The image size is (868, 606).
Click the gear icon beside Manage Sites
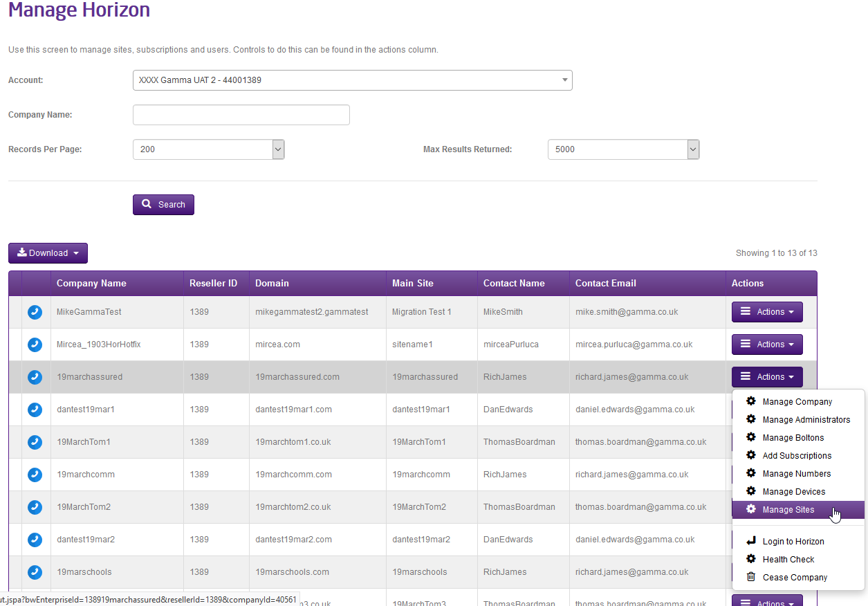tap(751, 509)
